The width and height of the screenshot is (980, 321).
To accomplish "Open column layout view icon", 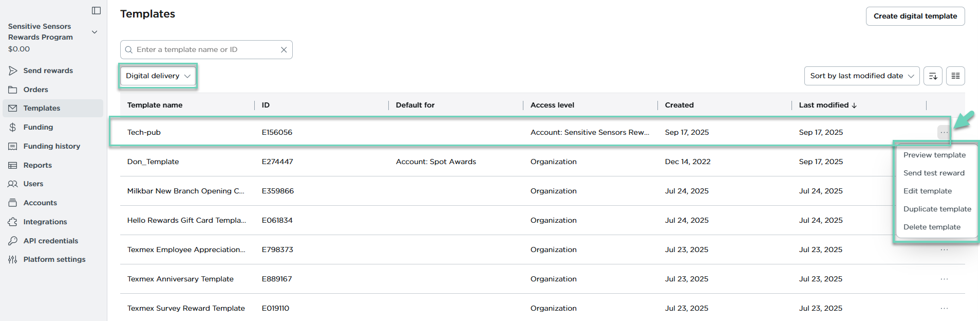I will (x=955, y=76).
